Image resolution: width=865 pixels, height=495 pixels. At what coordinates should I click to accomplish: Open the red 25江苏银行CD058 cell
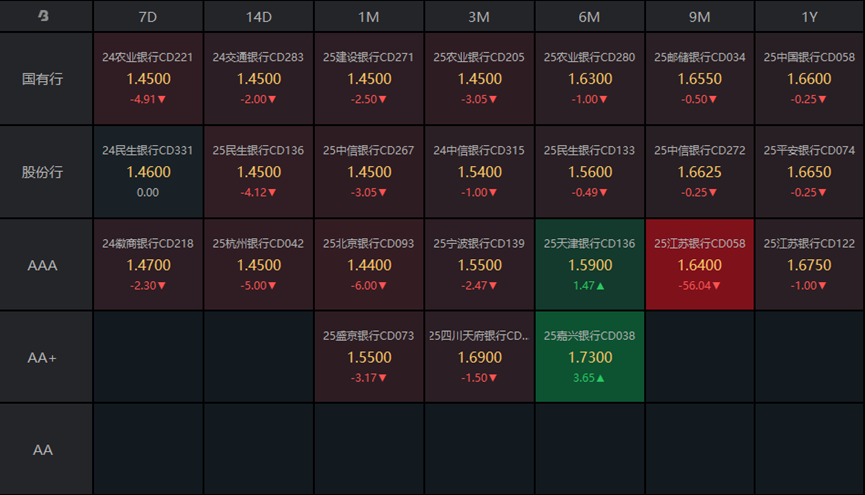click(699, 265)
